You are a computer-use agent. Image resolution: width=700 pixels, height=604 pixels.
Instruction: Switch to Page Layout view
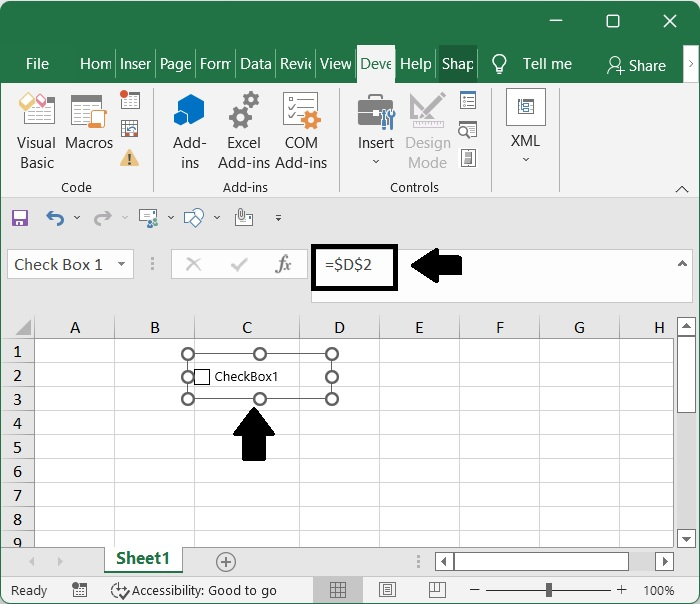(x=387, y=590)
